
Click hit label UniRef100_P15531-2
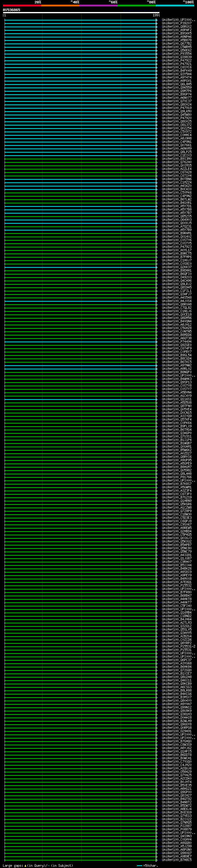coord(179,647)
